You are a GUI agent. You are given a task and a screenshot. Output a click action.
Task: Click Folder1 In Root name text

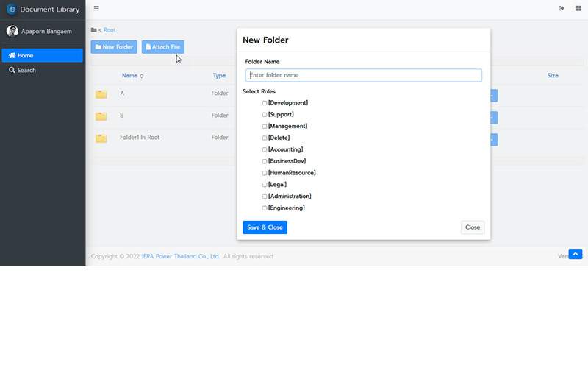tap(140, 138)
